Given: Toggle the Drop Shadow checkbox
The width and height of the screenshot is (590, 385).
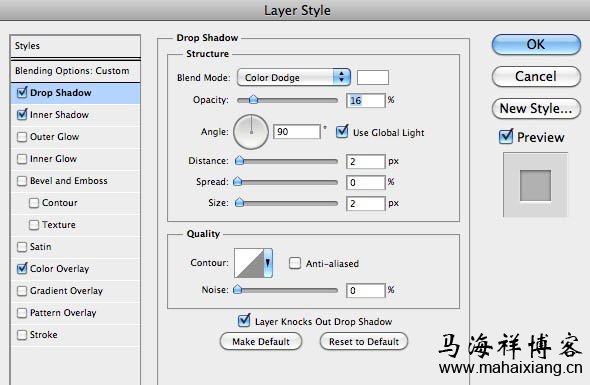Looking at the screenshot, I should 22,93.
